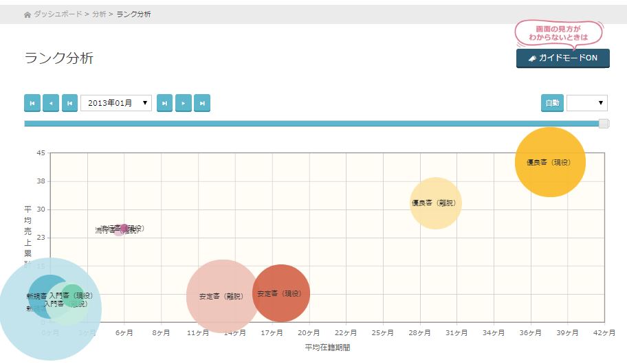Select the 優良客（離脱）pale yellow bubble
Screen dimensions: 627x364
435,203
